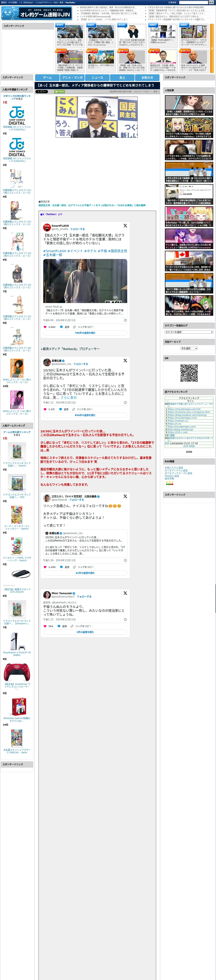Open the 玉木雄一郎 press conference image
The width and height of the screenshot is (216, 980).
97,117
